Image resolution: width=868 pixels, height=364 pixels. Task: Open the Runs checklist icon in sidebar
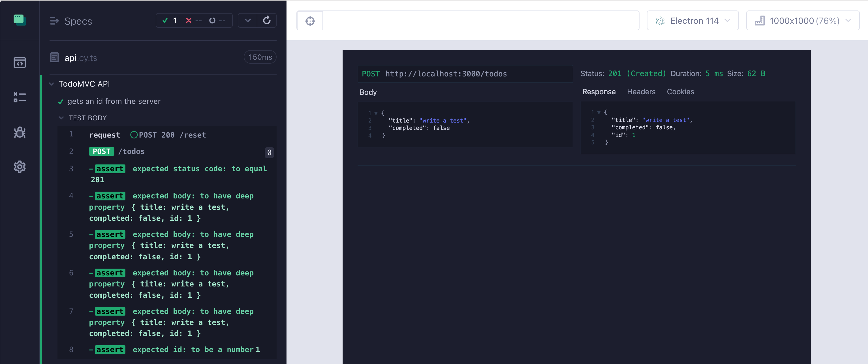(x=20, y=97)
